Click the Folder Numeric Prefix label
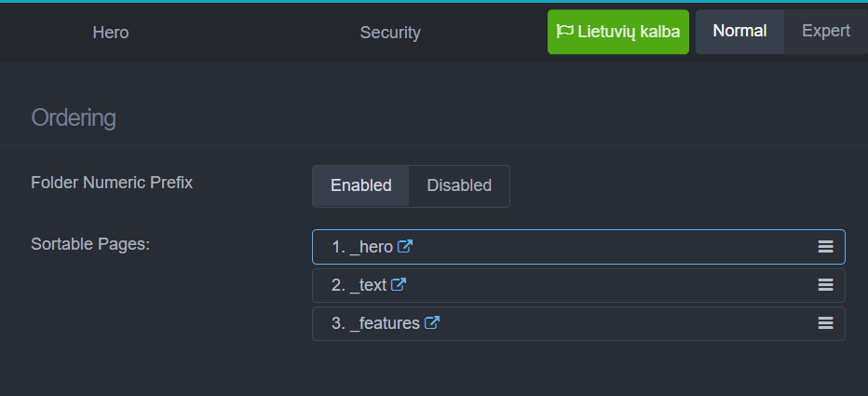 pyautogui.click(x=112, y=183)
